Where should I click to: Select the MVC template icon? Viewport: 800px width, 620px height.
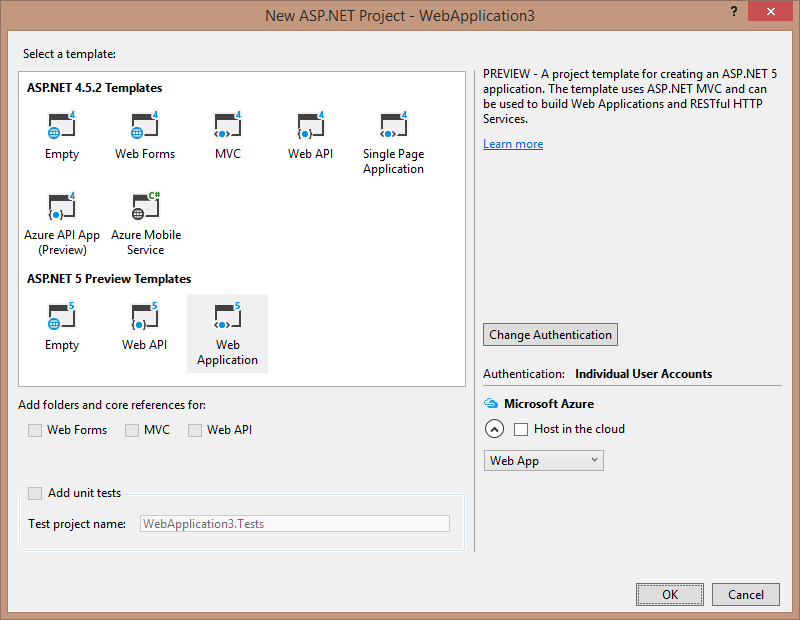point(228,125)
